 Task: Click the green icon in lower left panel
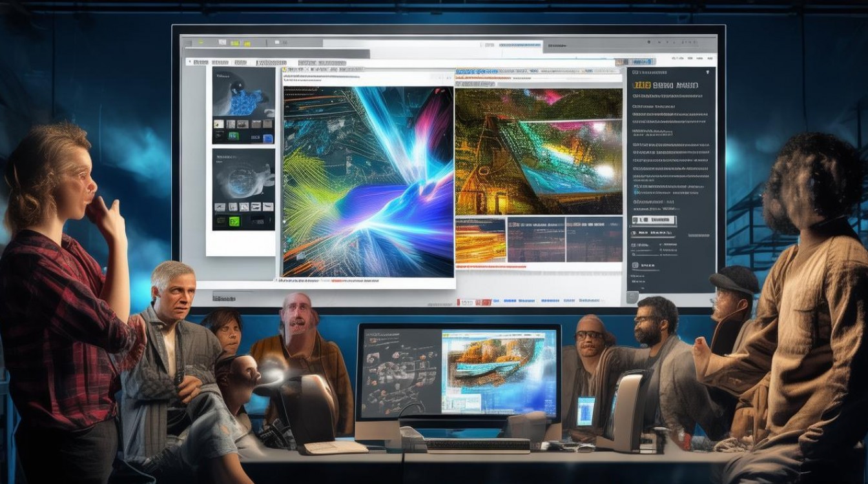pyautogui.click(x=234, y=221)
